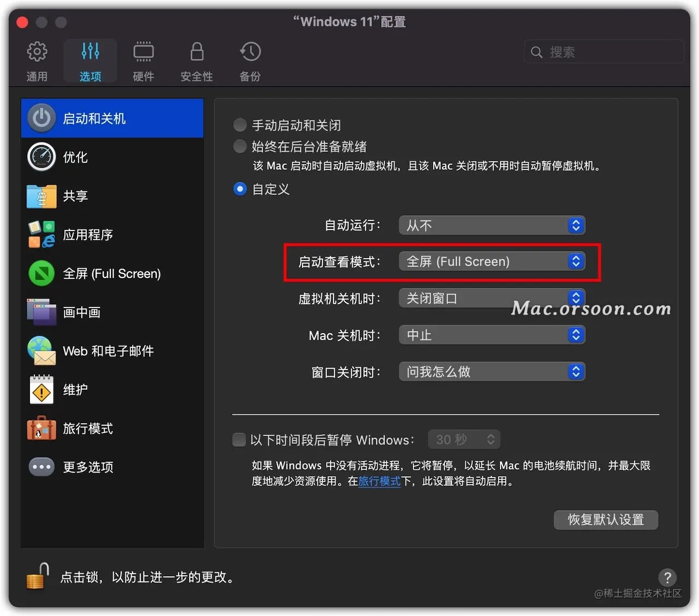Click into the 搜索 search field

604,52
